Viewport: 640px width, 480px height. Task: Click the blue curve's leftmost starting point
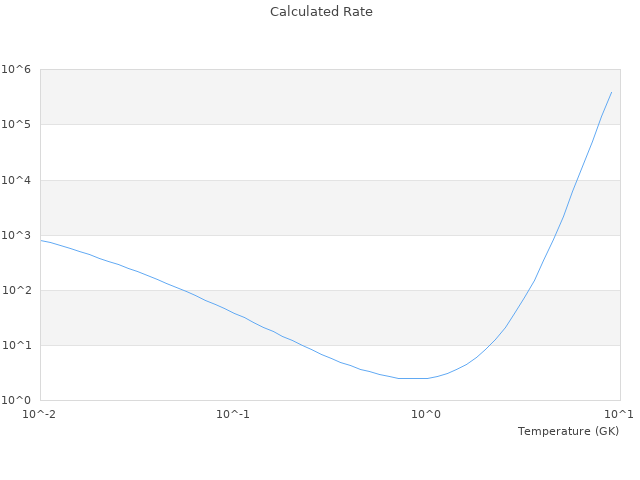(41, 240)
